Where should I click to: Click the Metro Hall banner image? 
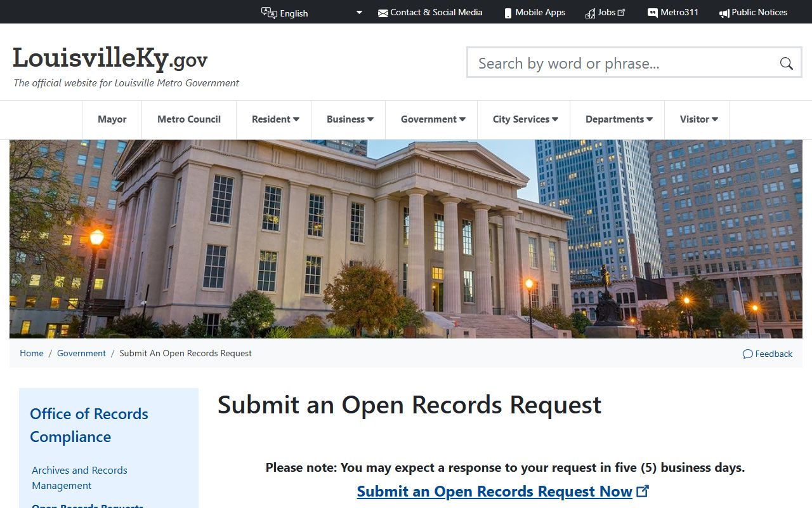406,239
